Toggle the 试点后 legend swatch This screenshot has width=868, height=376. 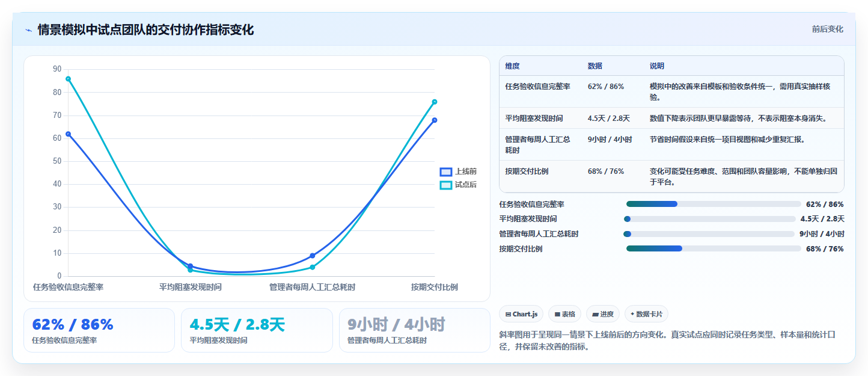(445, 185)
